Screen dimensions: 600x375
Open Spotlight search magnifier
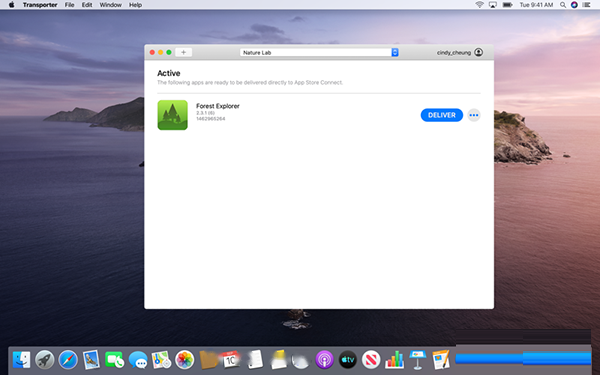pos(562,5)
